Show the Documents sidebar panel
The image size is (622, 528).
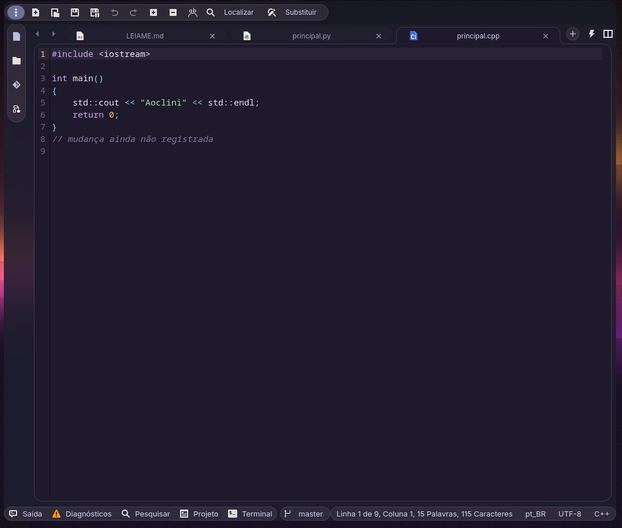[x=16, y=36]
